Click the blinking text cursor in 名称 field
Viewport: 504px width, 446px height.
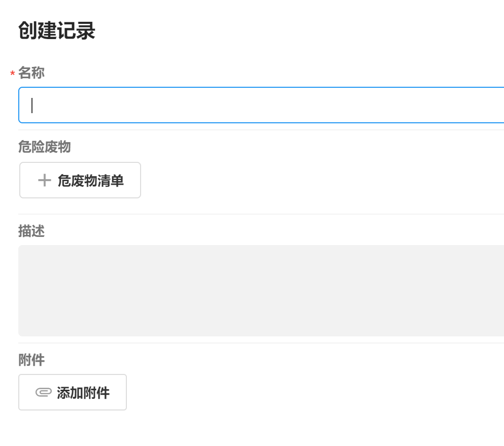tap(32, 105)
